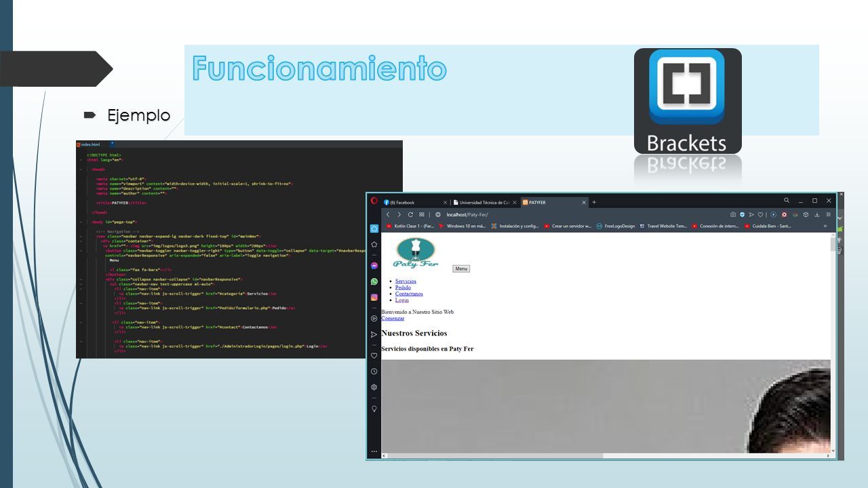The image size is (868, 488).
Task: Open My Flow arrow in sidebar
Action: click(374, 335)
